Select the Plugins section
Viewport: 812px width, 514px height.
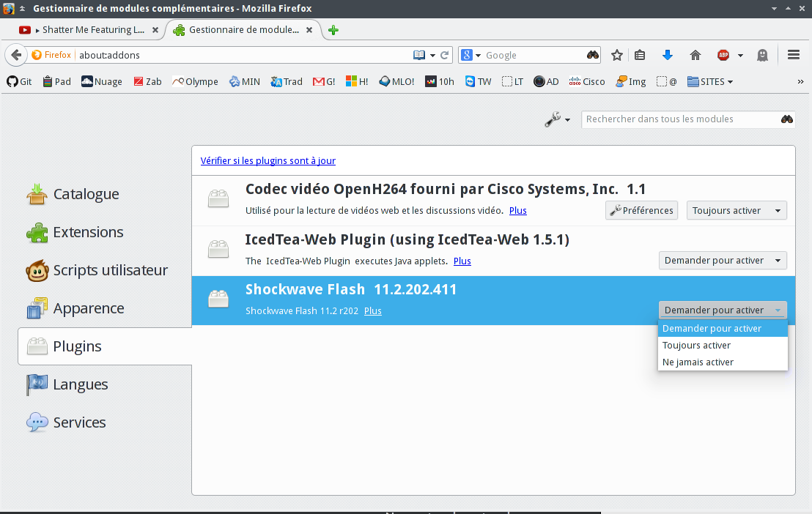point(105,346)
